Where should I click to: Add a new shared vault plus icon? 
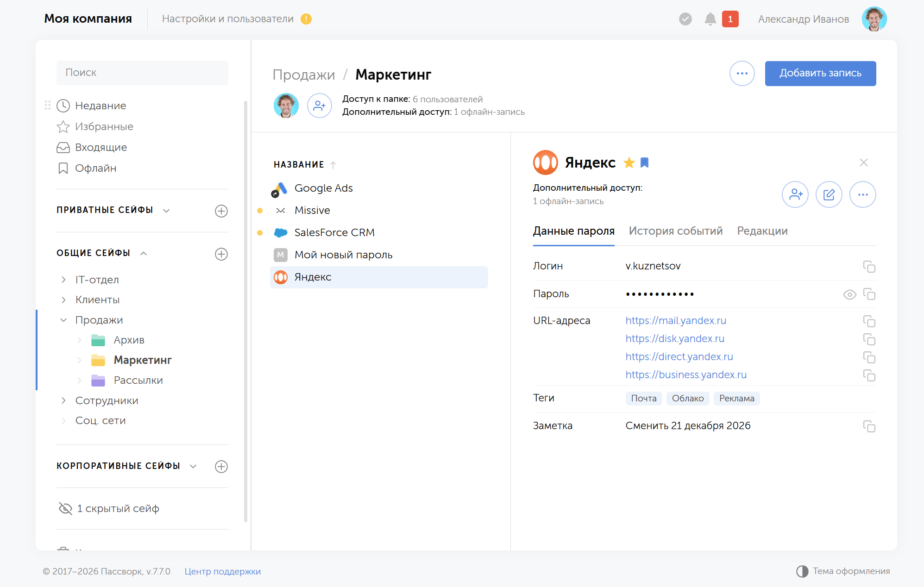pos(221,254)
